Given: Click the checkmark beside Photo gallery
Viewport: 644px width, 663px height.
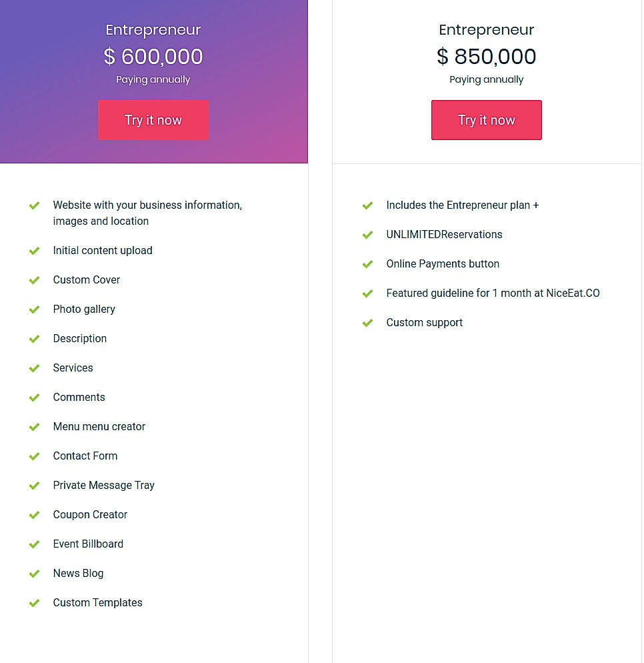Looking at the screenshot, I should (35, 309).
